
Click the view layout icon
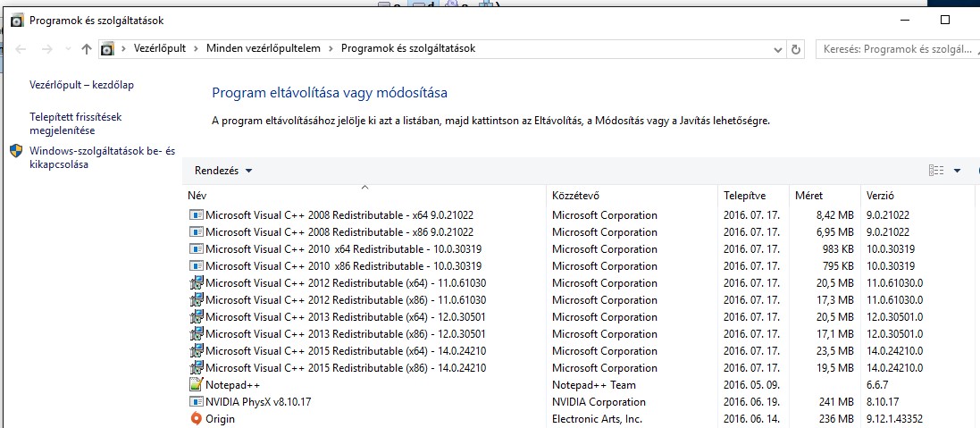point(935,171)
